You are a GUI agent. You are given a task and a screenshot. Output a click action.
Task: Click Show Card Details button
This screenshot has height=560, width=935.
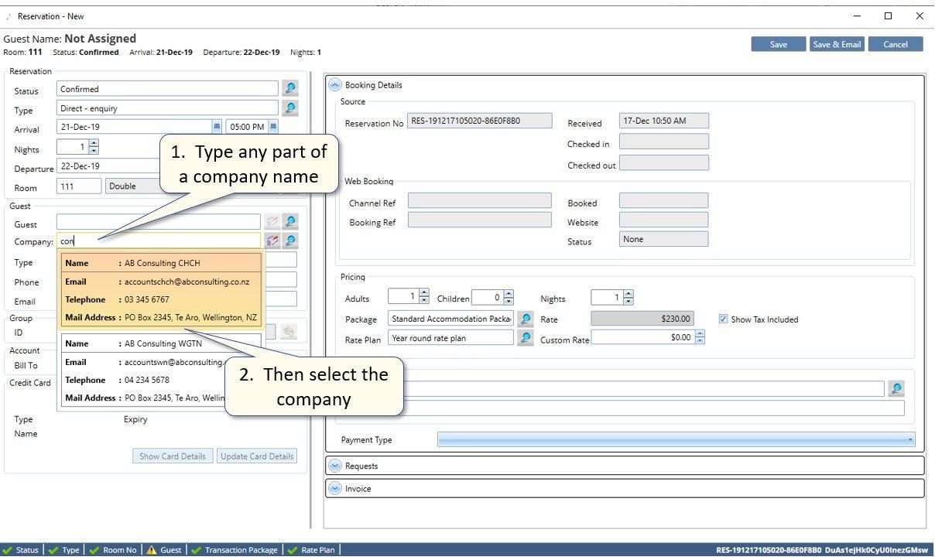coord(173,456)
